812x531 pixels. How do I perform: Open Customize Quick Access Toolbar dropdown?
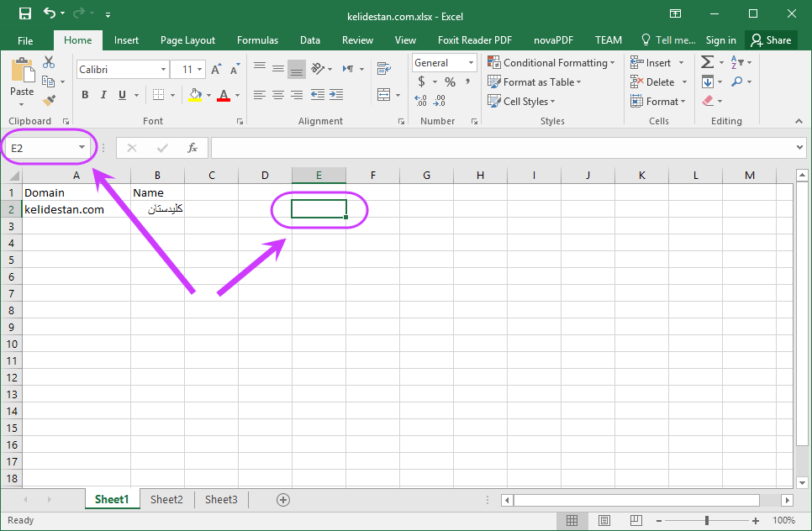pos(108,15)
